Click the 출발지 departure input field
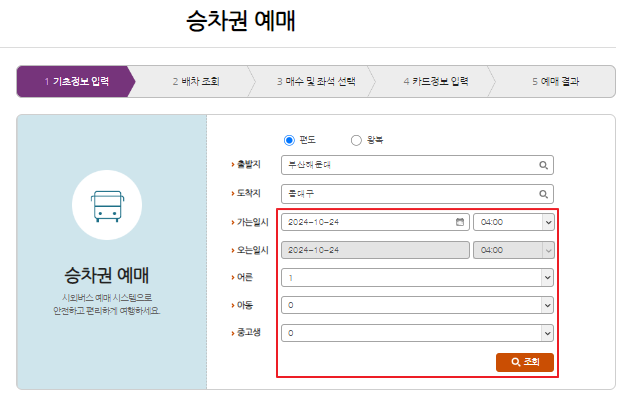627x394 pixels. [417, 165]
